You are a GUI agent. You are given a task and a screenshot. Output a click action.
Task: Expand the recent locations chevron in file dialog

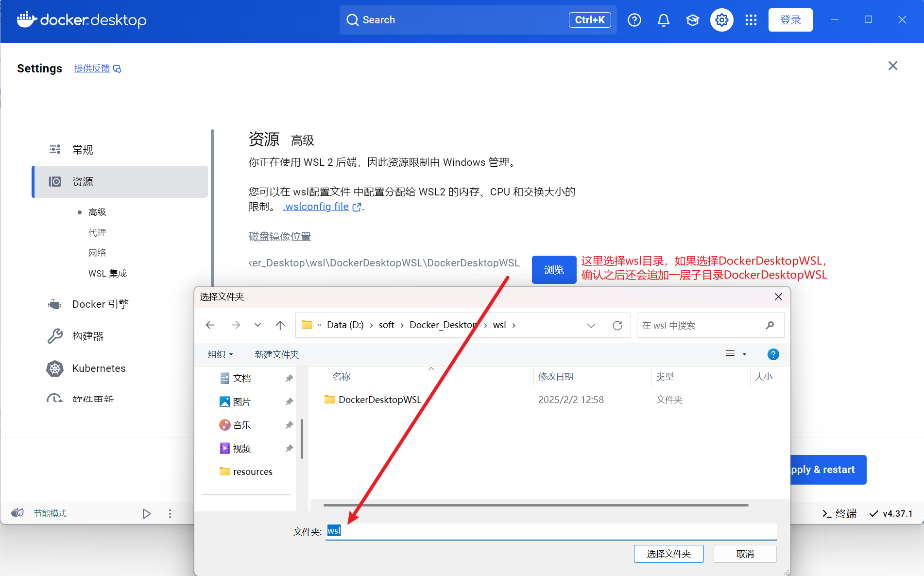click(257, 325)
